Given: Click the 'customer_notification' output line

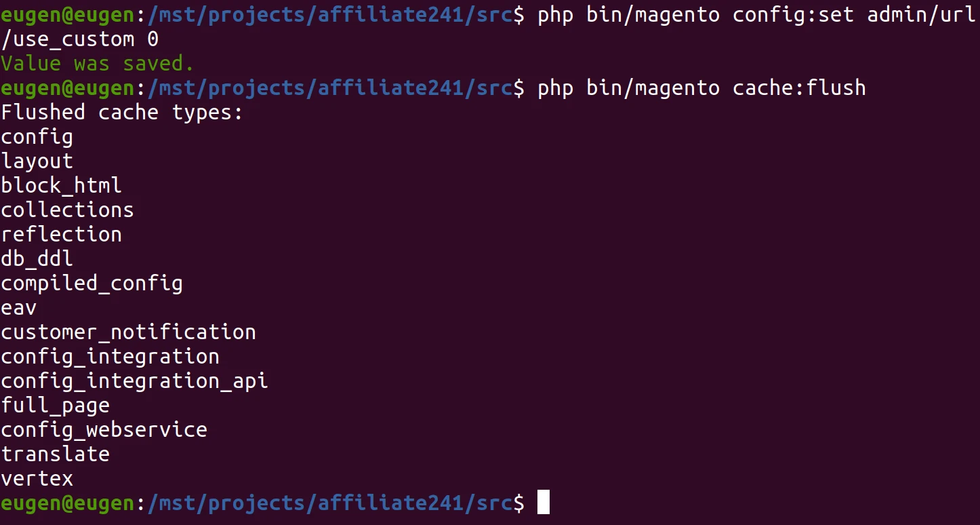Looking at the screenshot, I should [x=128, y=332].
